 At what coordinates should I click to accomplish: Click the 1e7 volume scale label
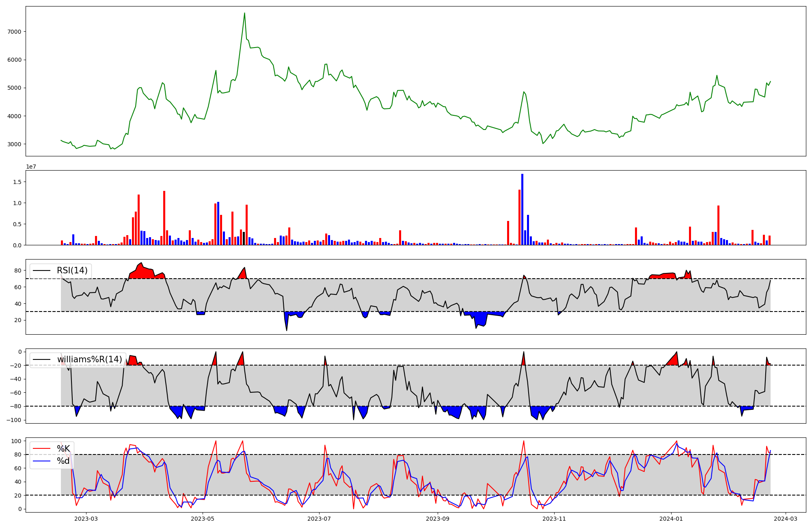coord(31,167)
